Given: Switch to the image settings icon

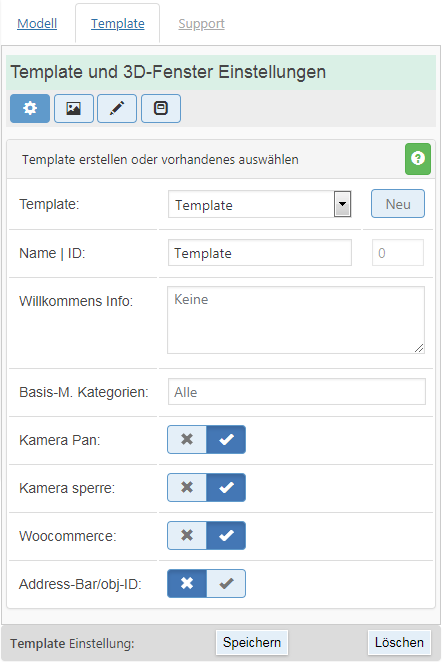Looking at the screenshot, I should pyautogui.click(x=74, y=109).
